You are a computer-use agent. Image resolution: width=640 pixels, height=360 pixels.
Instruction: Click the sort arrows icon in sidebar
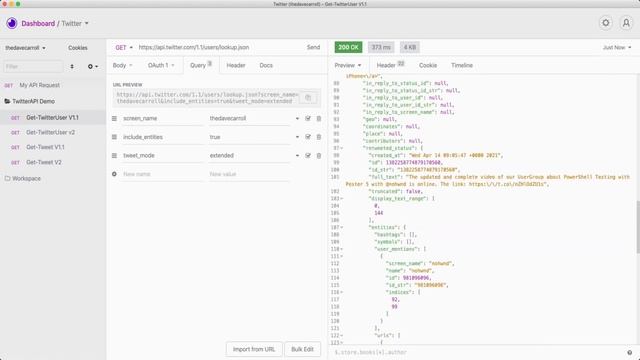[x=72, y=66]
